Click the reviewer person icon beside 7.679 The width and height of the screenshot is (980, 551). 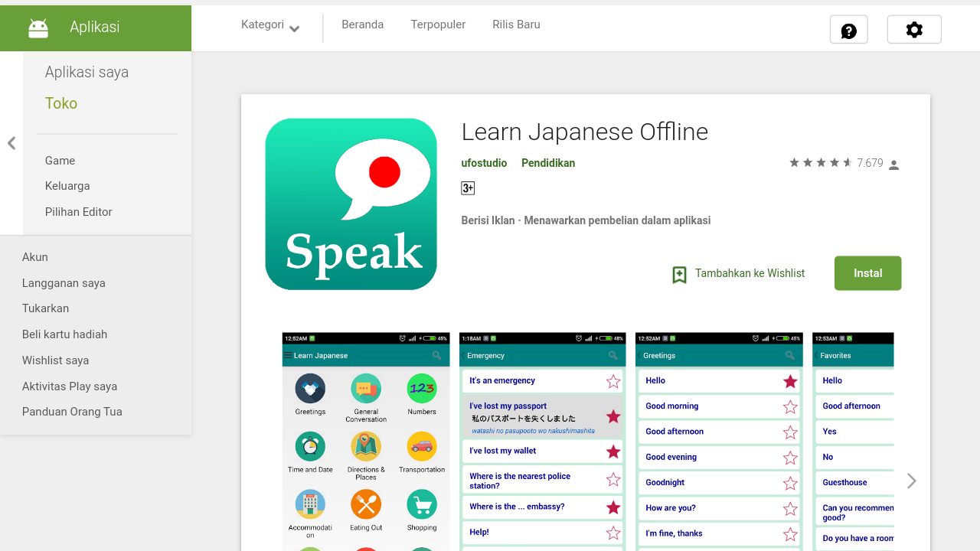(x=893, y=165)
